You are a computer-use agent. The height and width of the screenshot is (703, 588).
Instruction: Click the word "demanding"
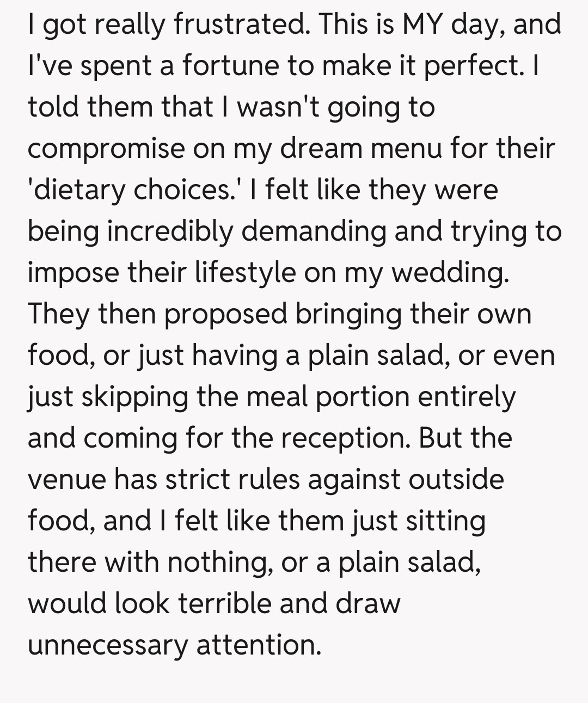point(313,231)
